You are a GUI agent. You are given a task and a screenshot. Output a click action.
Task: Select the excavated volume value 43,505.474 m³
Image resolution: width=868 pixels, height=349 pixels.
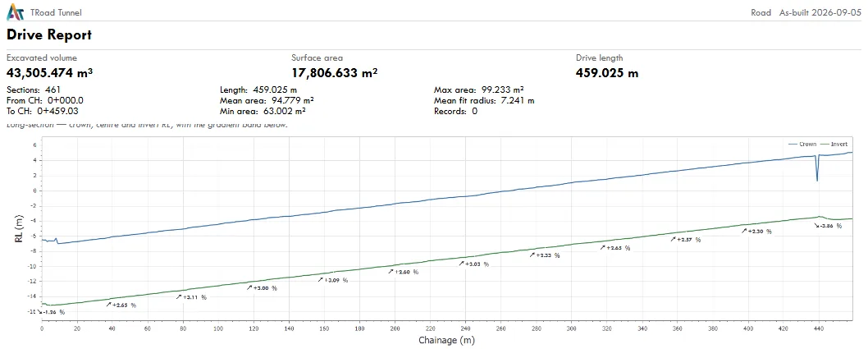[x=50, y=72]
